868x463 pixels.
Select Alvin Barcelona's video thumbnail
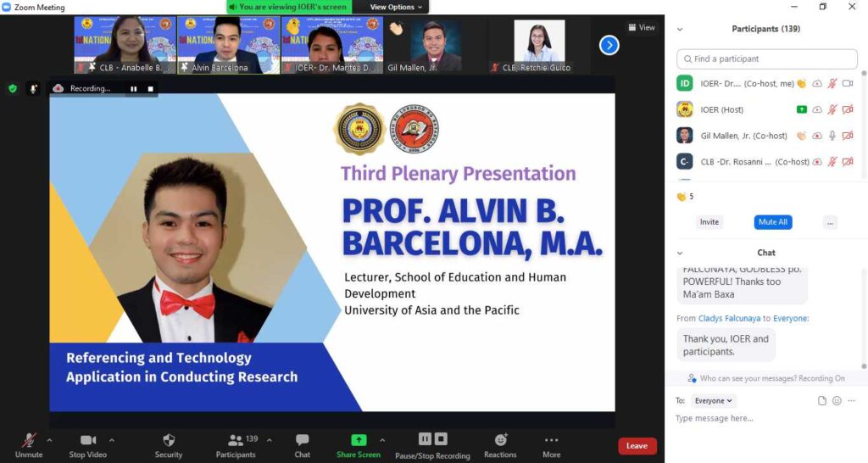point(228,45)
